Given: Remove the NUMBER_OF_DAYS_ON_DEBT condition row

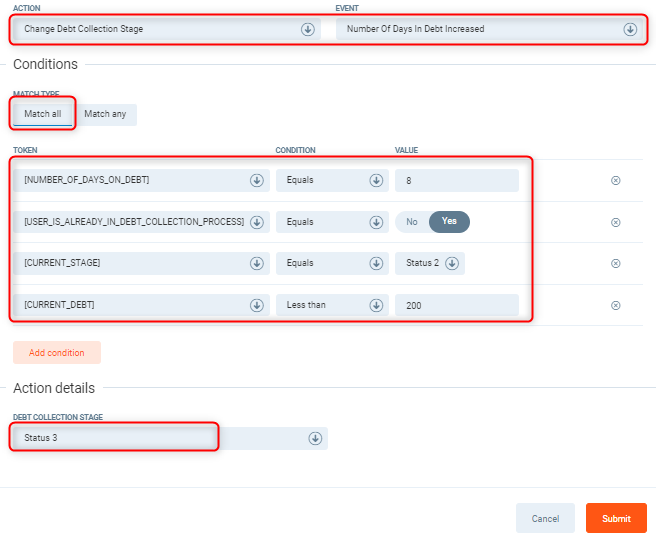Looking at the screenshot, I should 615,181.
